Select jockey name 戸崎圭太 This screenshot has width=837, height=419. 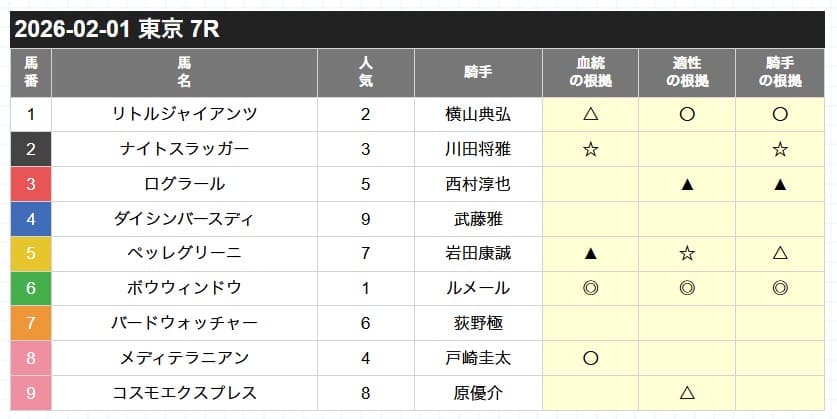coord(478,358)
